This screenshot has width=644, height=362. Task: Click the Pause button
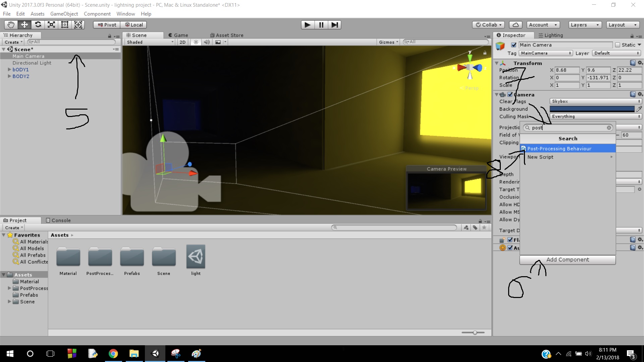point(321,25)
